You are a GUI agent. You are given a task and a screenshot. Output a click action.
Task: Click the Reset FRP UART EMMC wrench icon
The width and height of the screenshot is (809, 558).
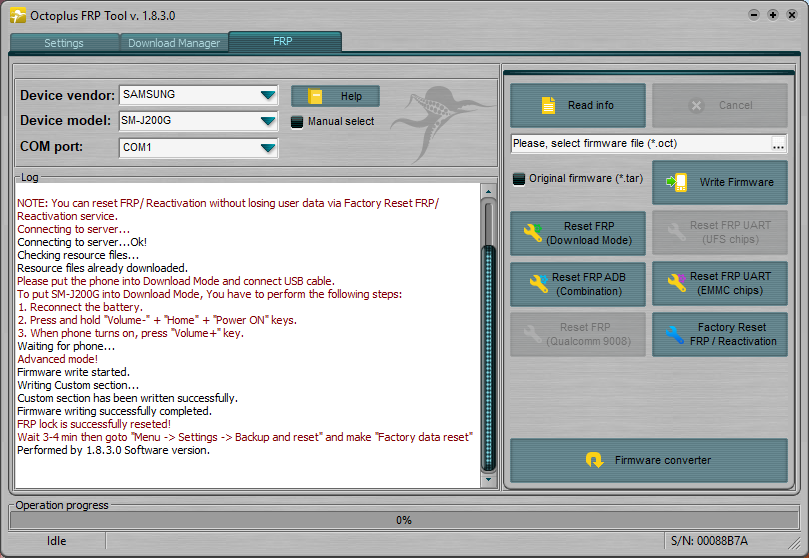tap(675, 284)
